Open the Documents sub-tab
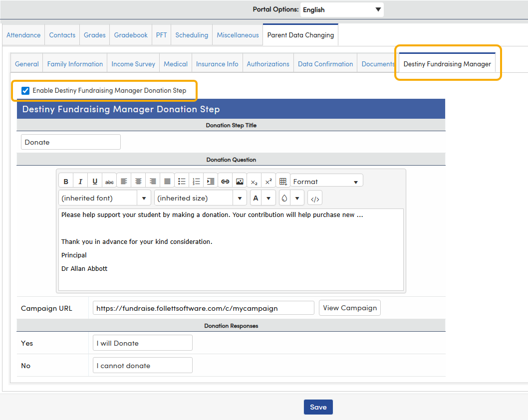 click(x=378, y=64)
